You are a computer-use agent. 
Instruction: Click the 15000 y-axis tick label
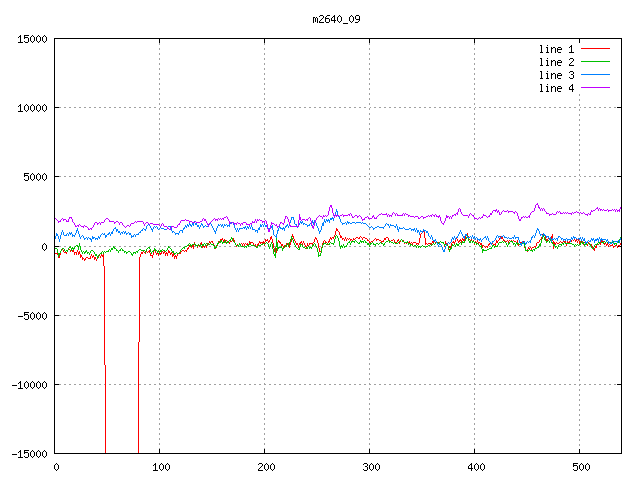[x=31, y=39]
